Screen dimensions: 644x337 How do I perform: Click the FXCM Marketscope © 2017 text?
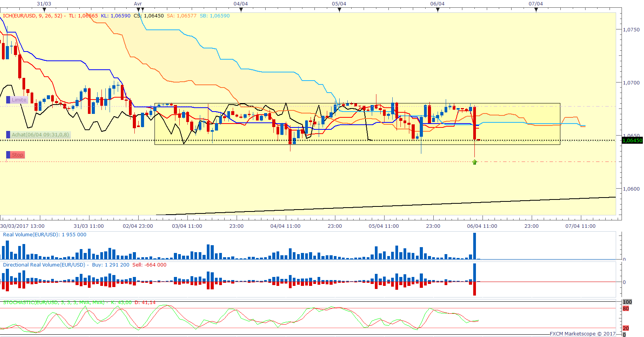click(582, 334)
